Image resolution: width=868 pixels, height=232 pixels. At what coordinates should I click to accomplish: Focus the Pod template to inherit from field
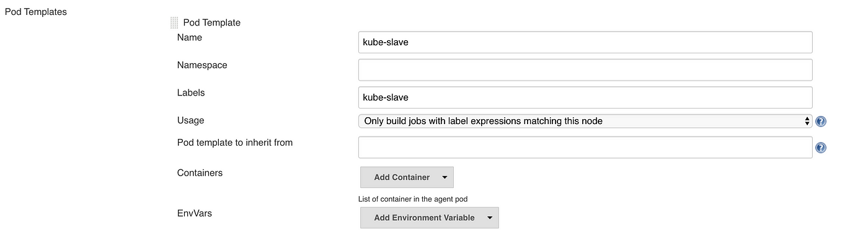point(585,148)
